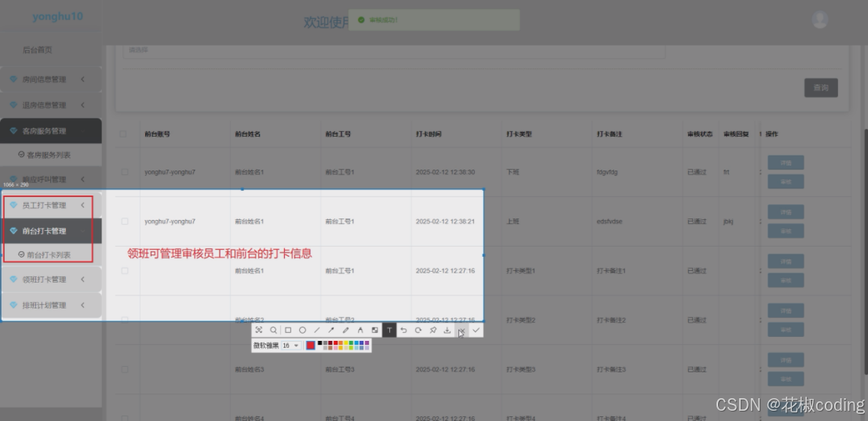Image resolution: width=868 pixels, height=421 pixels.
Task: Pick the yellow color swatch
Action: (346, 343)
